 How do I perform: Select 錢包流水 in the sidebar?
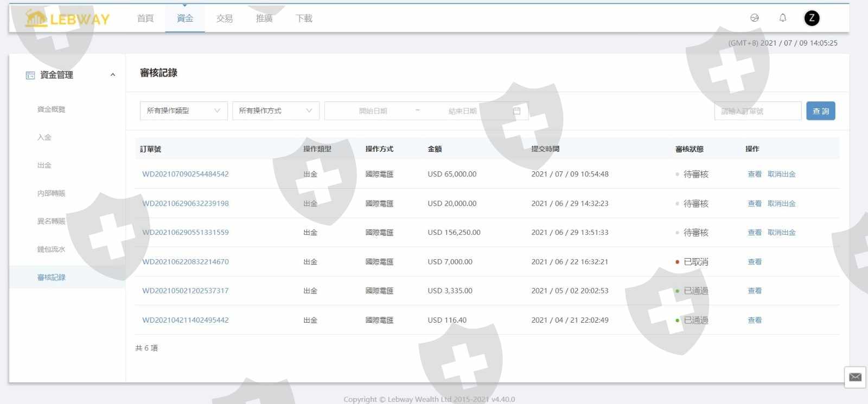[x=51, y=249]
